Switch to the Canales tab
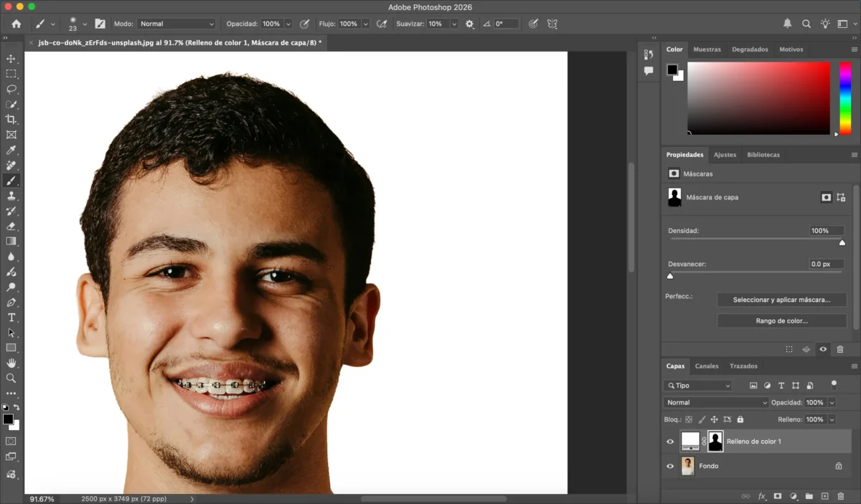This screenshot has width=861, height=504. tap(707, 366)
